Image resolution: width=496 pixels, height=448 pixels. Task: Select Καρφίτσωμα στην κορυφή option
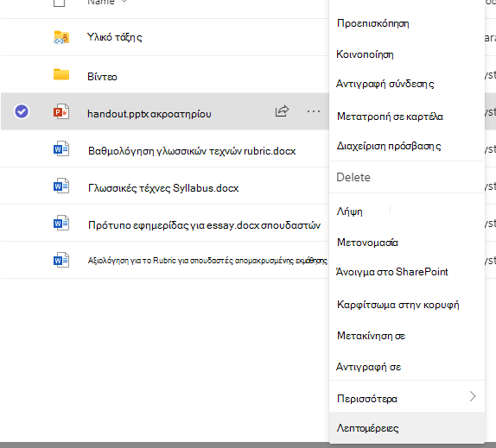(398, 305)
